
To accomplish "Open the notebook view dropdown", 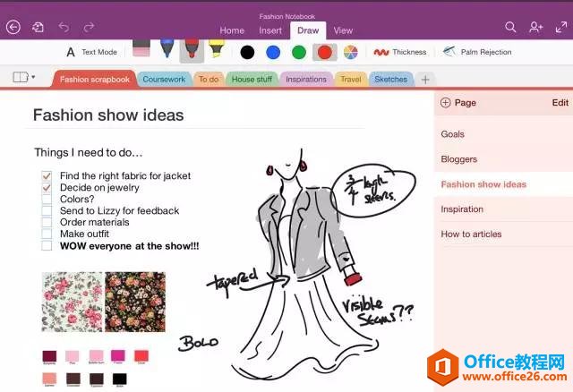I will click(24, 78).
